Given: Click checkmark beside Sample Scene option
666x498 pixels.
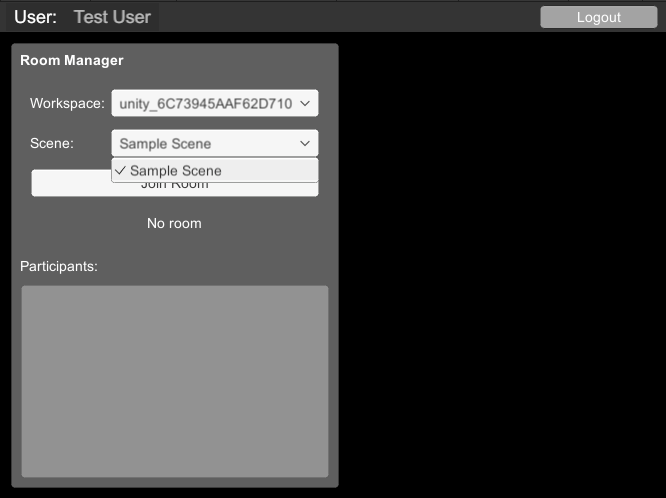Looking at the screenshot, I should pos(120,171).
